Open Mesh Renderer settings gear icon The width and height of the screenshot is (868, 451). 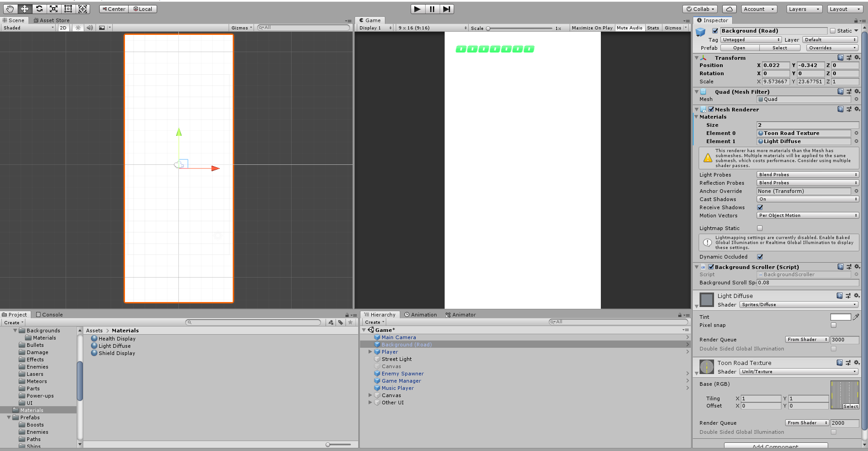click(857, 109)
